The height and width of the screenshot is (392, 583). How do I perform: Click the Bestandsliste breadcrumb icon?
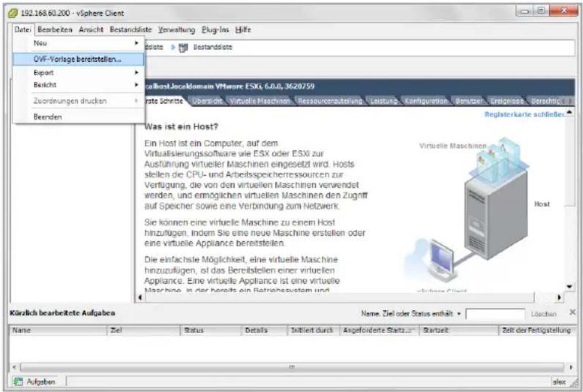point(183,47)
